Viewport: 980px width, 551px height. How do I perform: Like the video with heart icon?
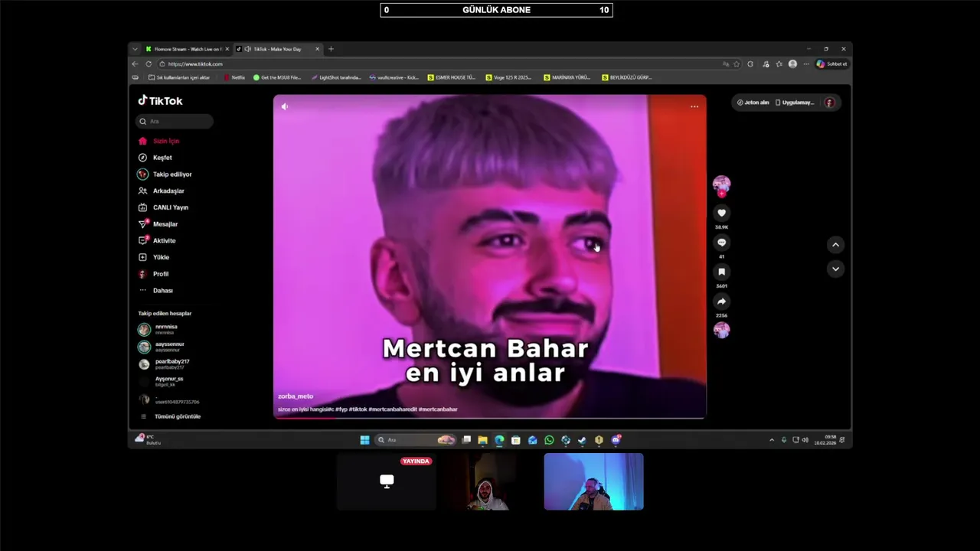coord(721,213)
